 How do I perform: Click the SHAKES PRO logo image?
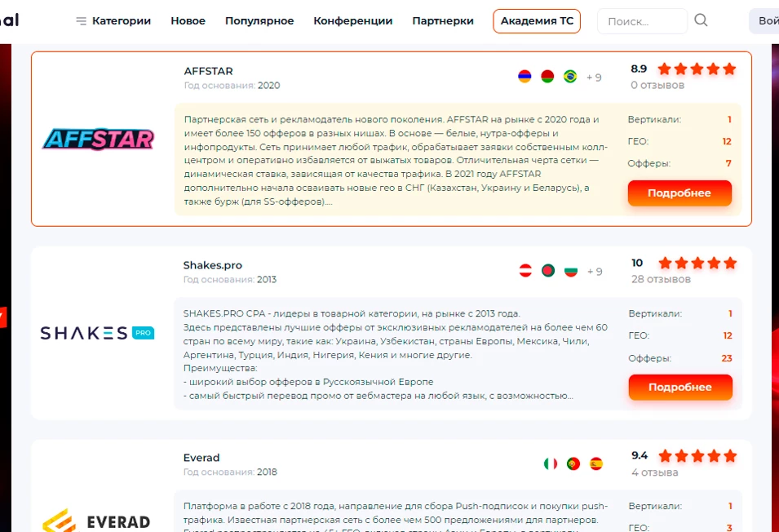(x=97, y=333)
